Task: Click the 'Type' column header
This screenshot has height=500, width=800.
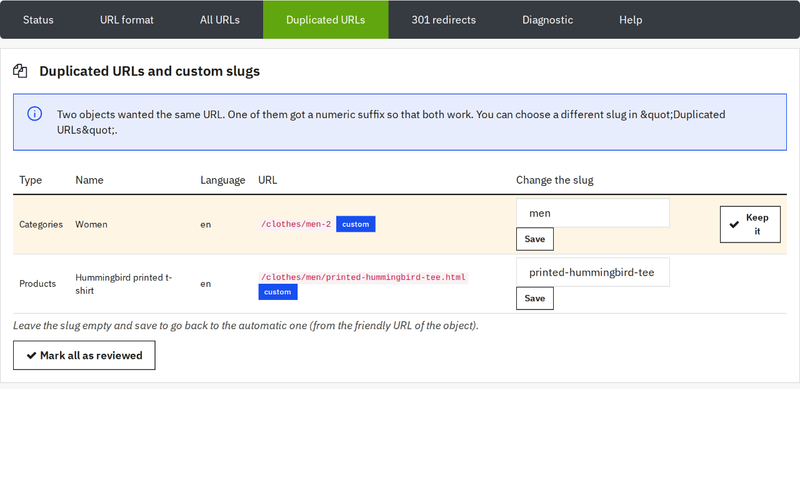Action: point(31,180)
